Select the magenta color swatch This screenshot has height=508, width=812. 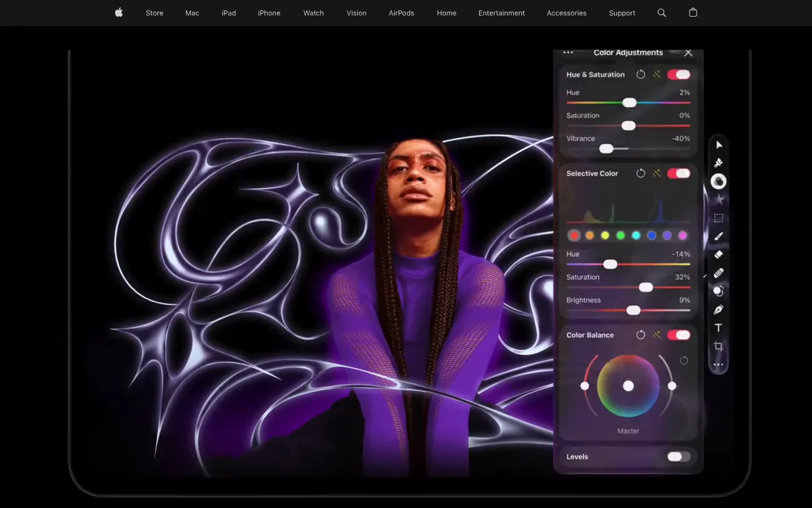click(683, 236)
